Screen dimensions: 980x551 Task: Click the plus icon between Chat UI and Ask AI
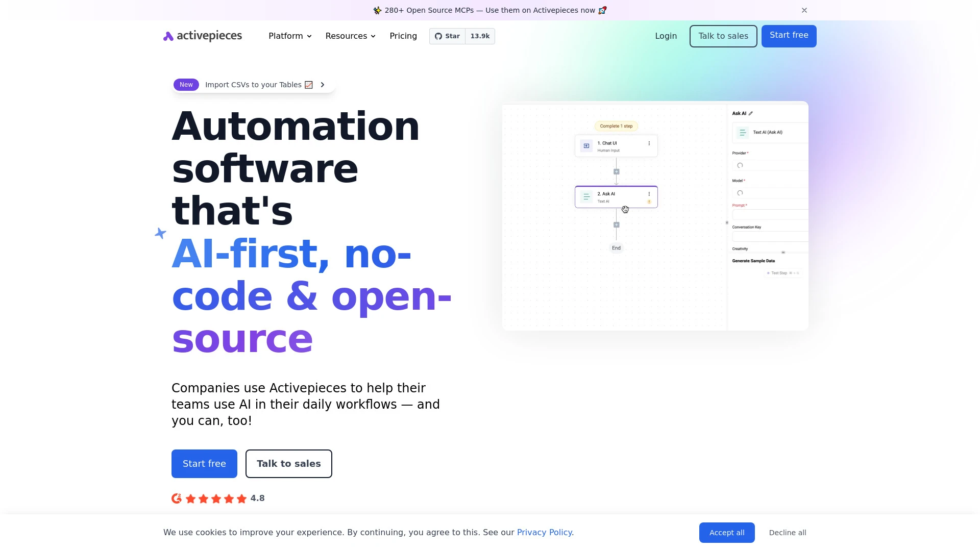[617, 171]
